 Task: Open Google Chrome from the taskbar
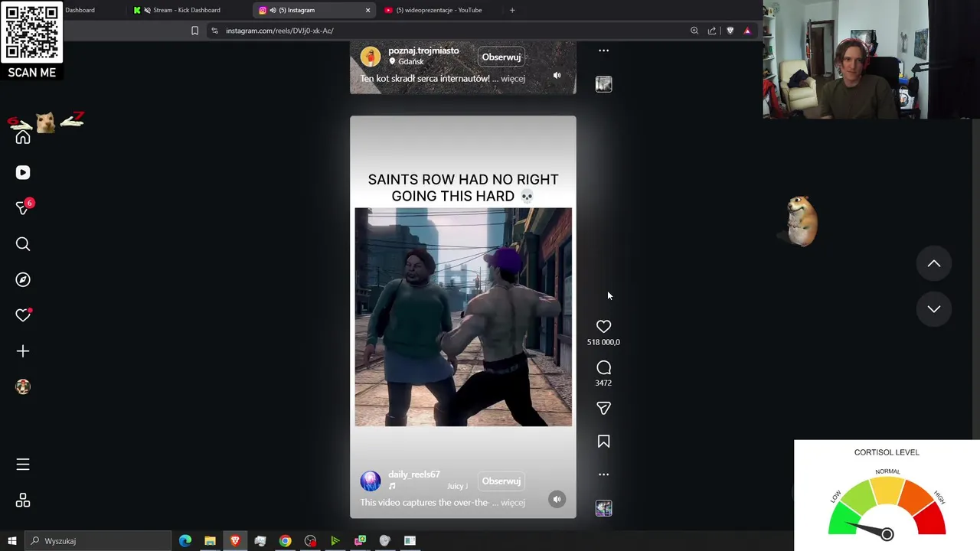click(285, 541)
